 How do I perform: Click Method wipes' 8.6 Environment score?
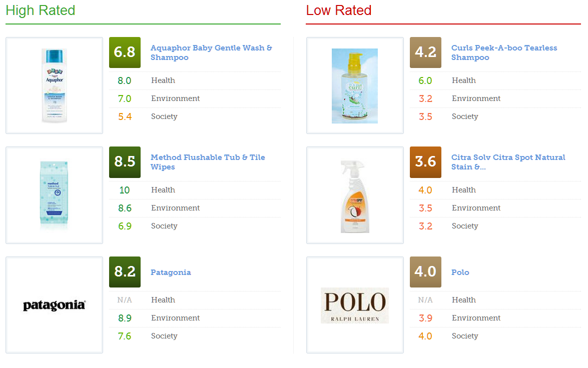coord(125,208)
